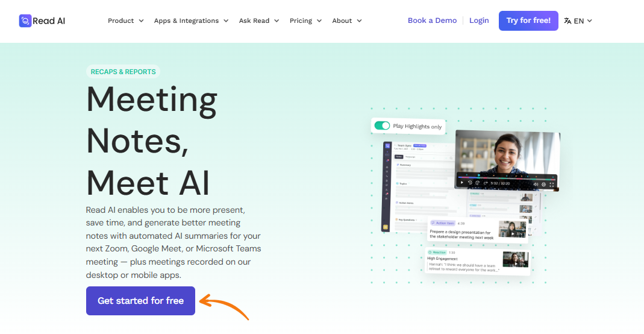Open the Apps & Integrations menu

[x=186, y=20]
